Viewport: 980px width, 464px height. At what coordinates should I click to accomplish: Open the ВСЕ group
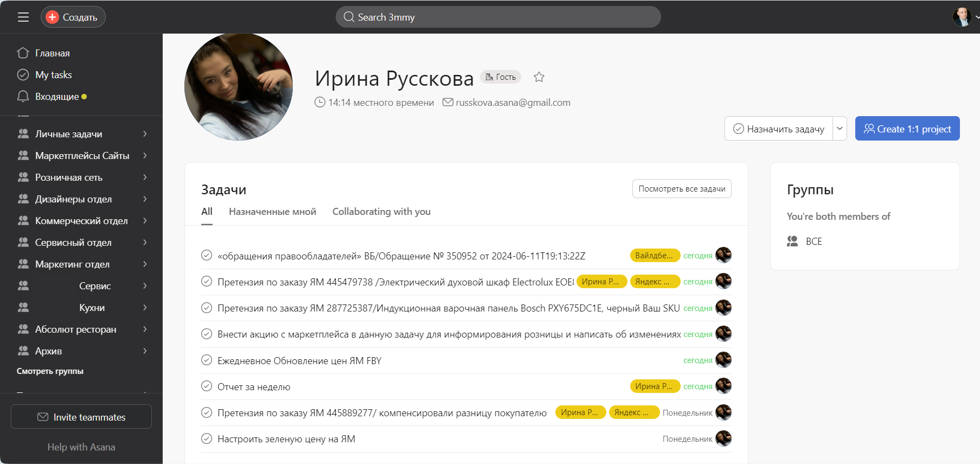(x=814, y=241)
